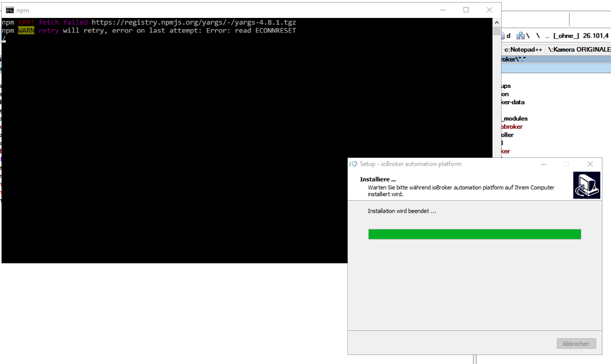The width and height of the screenshot is (611, 364).
Task: Click the Abbrechen button in Setup
Action: pyautogui.click(x=576, y=344)
